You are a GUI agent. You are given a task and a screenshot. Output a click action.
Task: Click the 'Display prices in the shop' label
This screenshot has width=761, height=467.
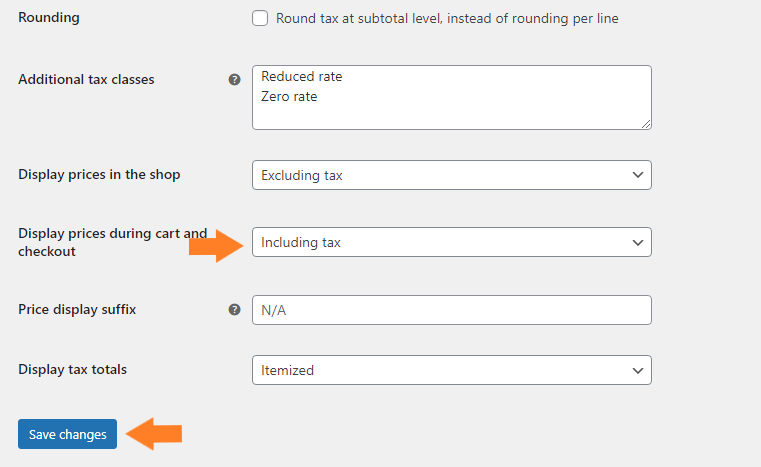click(x=99, y=174)
